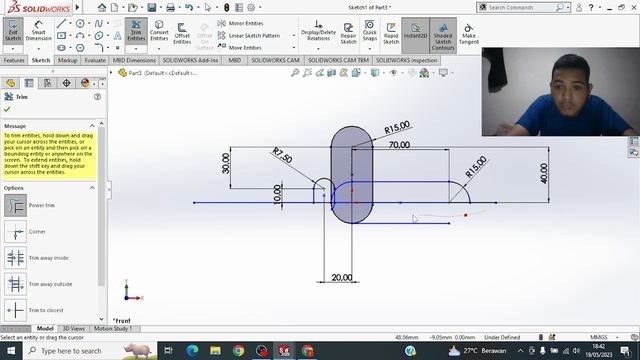The height and width of the screenshot is (360, 640).
Task: Click the Options gear icon
Action: [x=251, y=7]
